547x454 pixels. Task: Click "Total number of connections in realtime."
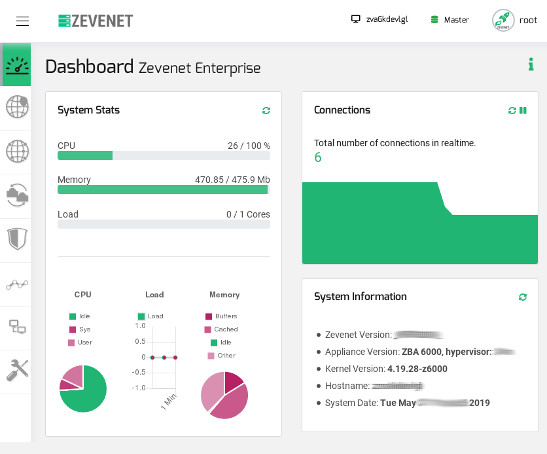coord(395,143)
